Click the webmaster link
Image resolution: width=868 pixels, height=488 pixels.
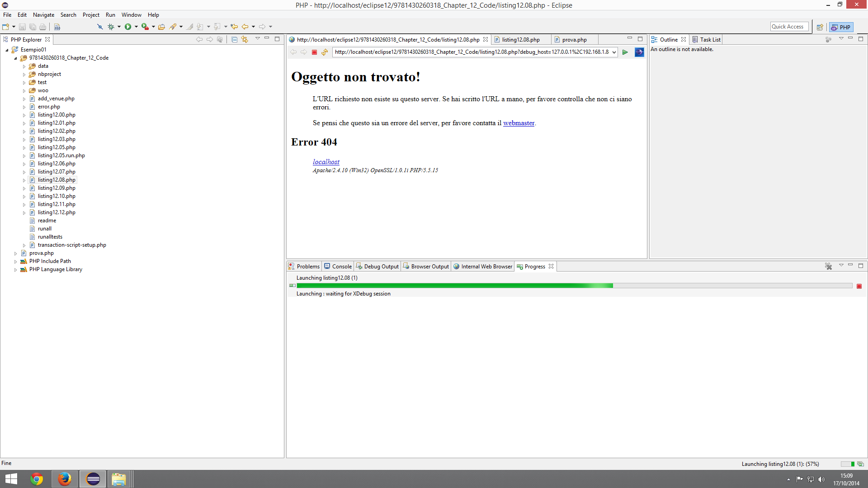click(x=519, y=123)
